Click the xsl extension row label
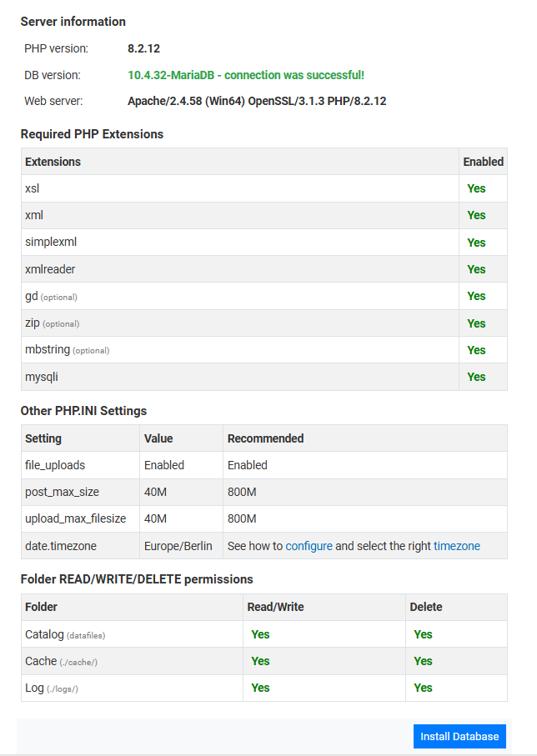Screen dimensions: 537x756 (33, 188)
